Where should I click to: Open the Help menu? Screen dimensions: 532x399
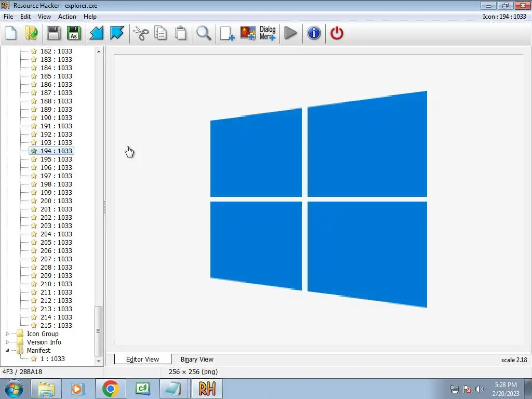[x=90, y=17]
